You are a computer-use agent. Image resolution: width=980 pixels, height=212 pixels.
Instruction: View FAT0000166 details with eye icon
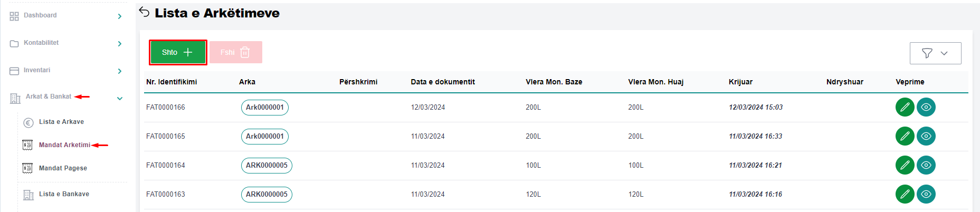click(926, 107)
